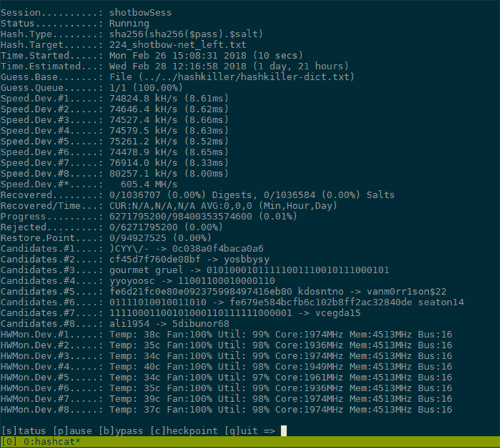Click the hash type sha256(sha256($pass).$salt) text
The width and height of the screenshot is (500, 448).
pos(187,34)
